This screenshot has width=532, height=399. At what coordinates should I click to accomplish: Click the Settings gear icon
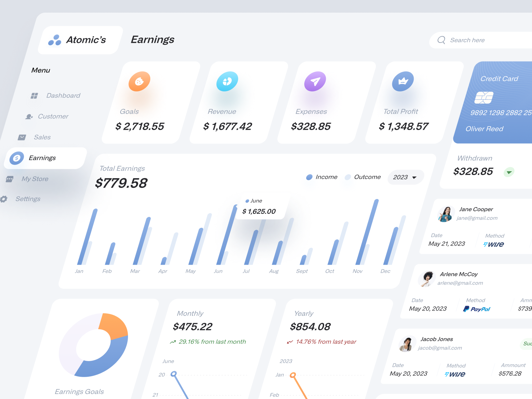(4, 199)
